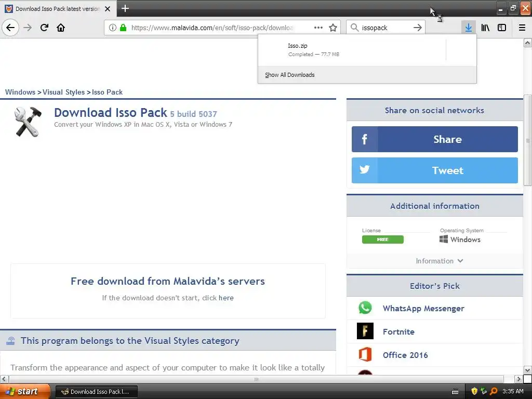Viewport: 532px width, 399px height.
Task: Open the Windows Start menu
Action: [25, 392]
